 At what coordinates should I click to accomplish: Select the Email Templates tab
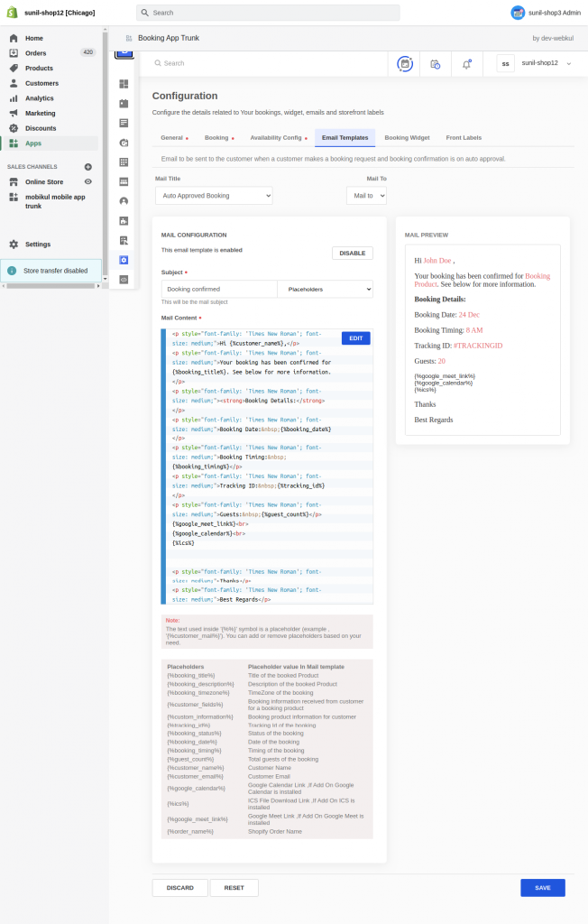(x=345, y=138)
